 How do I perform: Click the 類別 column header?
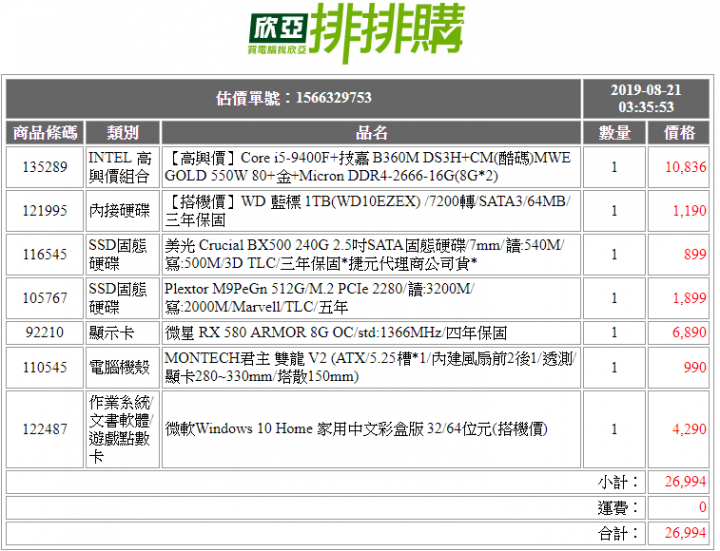[x=123, y=133]
